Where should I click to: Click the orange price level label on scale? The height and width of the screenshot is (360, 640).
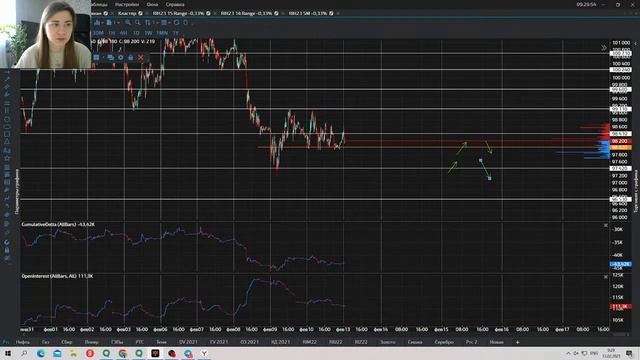pos(620,147)
